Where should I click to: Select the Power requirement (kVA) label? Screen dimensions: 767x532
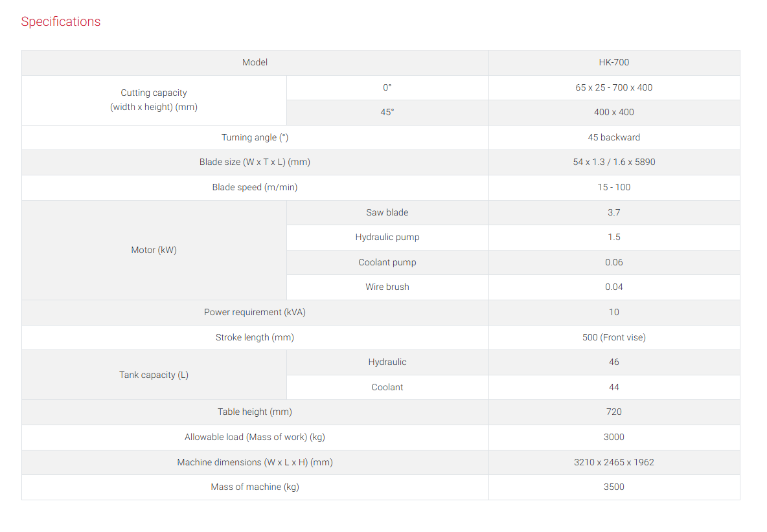coord(255,312)
